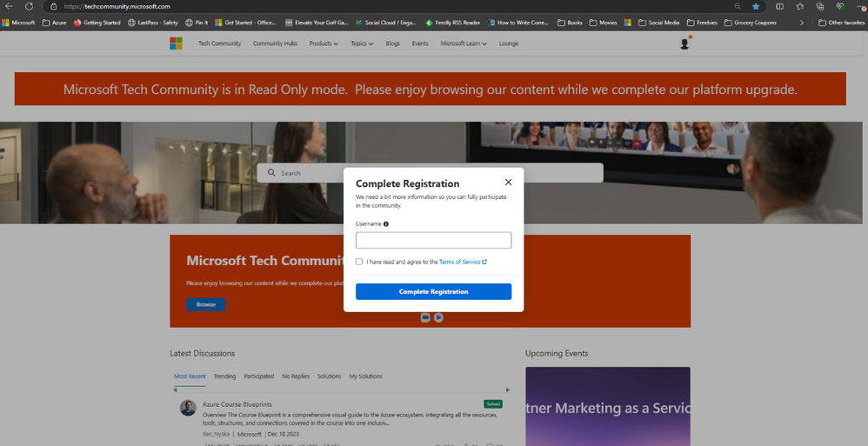The width and height of the screenshot is (868, 446).
Task: Open the How to Write Corre... bookmark
Action: click(518, 23)
